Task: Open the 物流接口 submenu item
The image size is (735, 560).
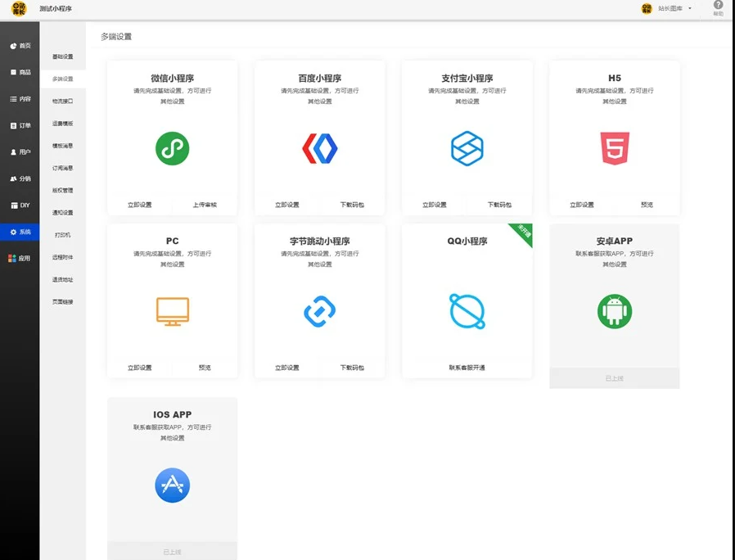Action: click(63, 102)
